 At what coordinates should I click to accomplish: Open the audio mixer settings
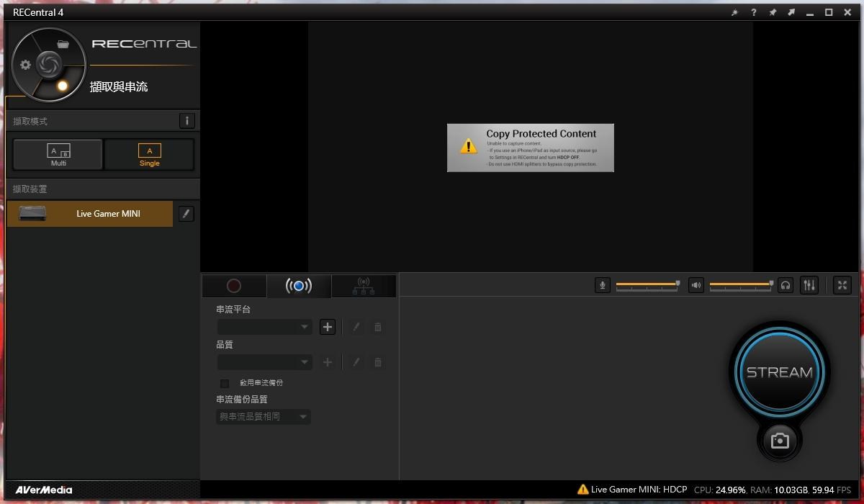(809, 285)
